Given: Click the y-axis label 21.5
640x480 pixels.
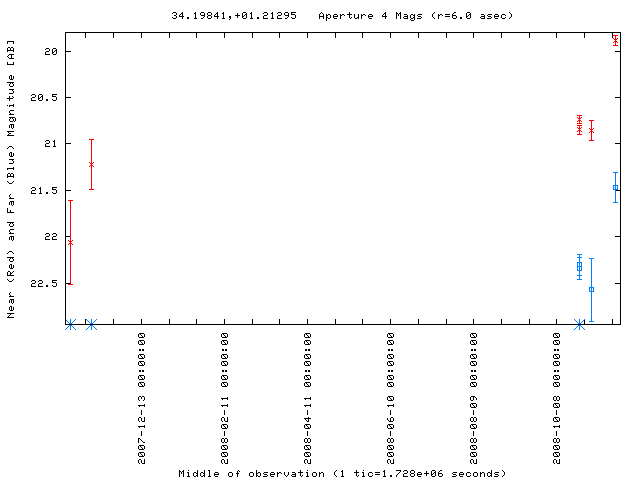Looking at the screenshot, I should click(x=44, y=191).
